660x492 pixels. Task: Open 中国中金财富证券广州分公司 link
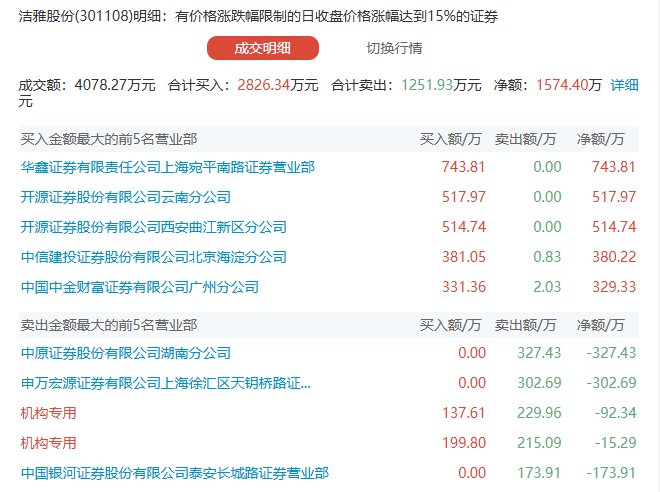(140, 287)
